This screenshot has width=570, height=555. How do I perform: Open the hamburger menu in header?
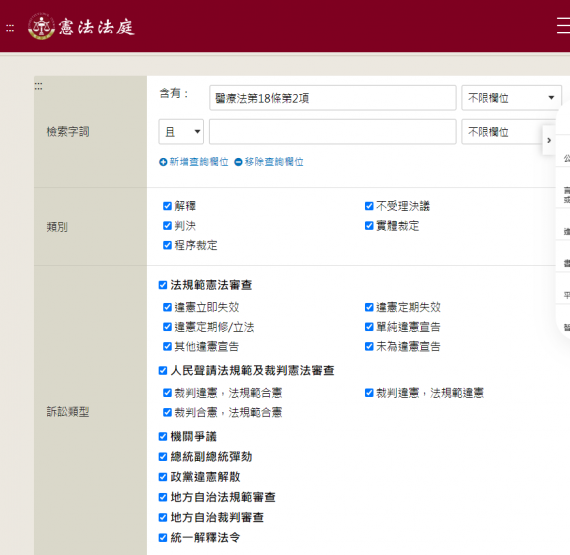(563, 26)
